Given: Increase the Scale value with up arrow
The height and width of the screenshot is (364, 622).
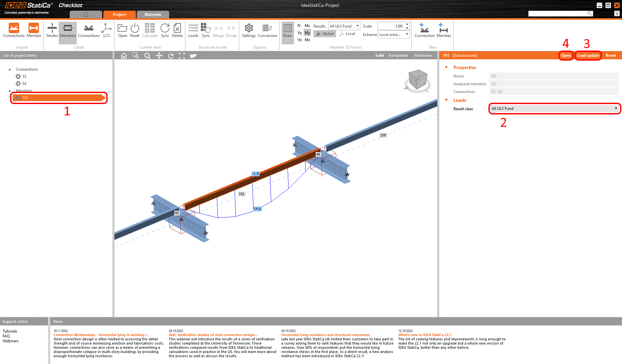Looking at the screenshot, I should [x=407, y=24].
